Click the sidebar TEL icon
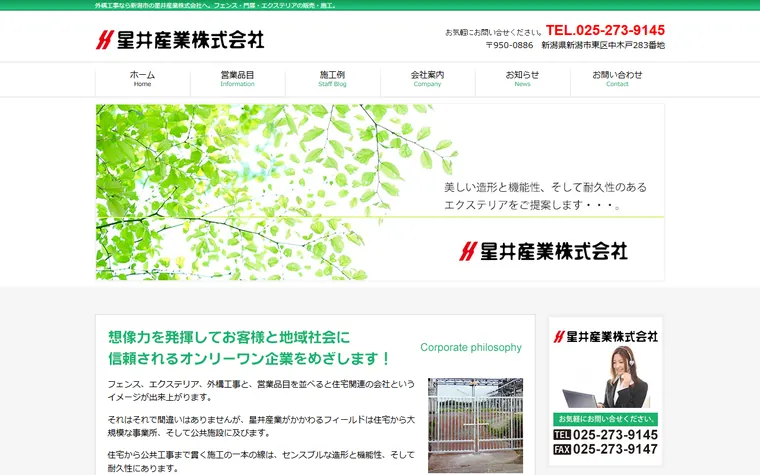 click(x=562, y=435)
